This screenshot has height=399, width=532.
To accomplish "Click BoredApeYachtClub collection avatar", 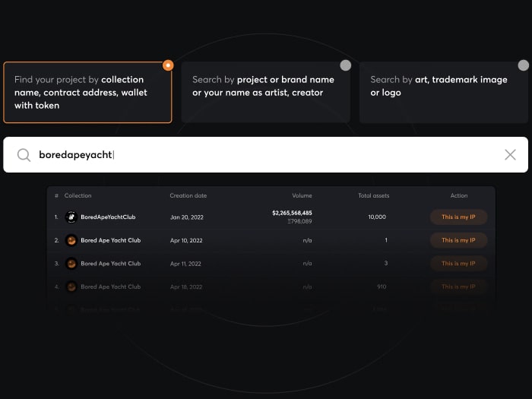I will (71, 217).
